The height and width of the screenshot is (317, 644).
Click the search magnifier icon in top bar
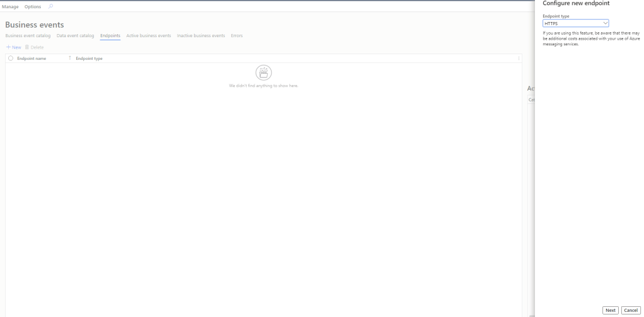pos(51,6)
